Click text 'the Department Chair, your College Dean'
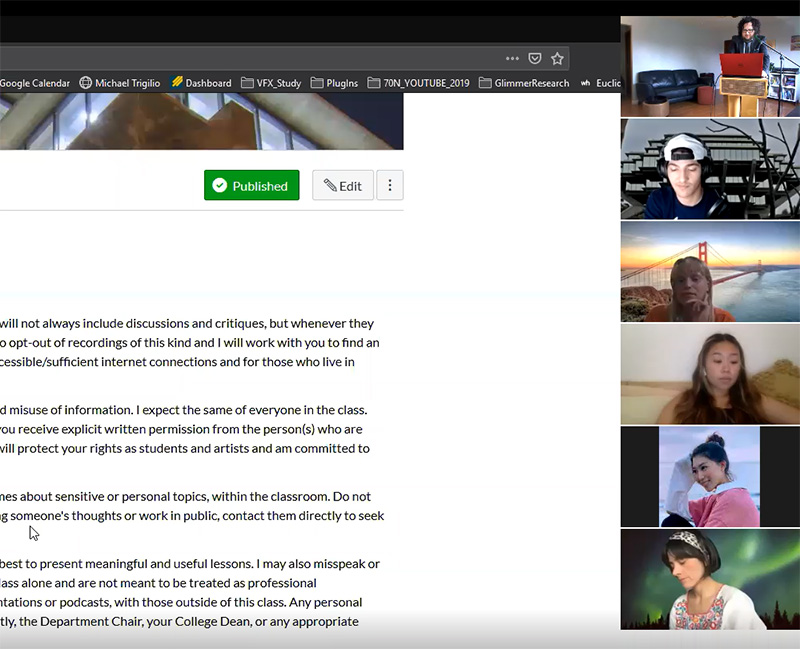The image size is (800, 649). click(135, 621)
